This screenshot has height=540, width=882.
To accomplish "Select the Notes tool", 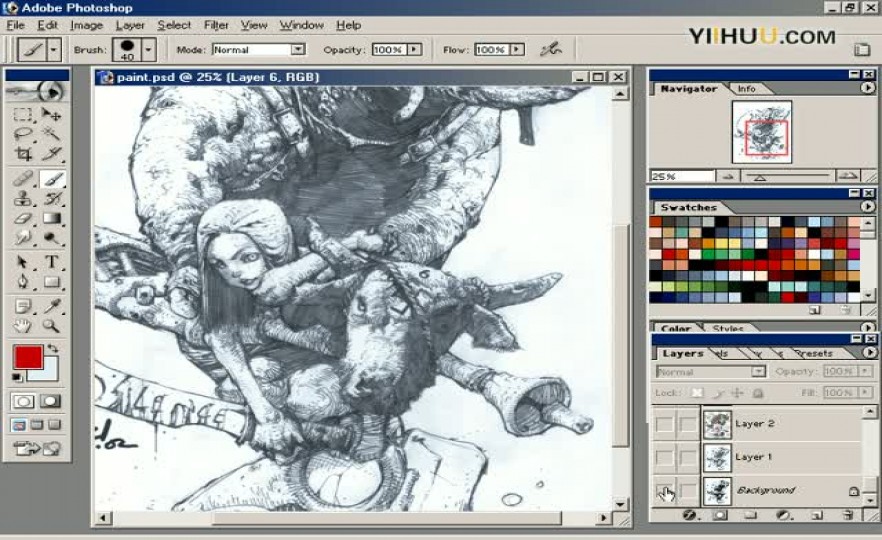I will coord(23,307).
